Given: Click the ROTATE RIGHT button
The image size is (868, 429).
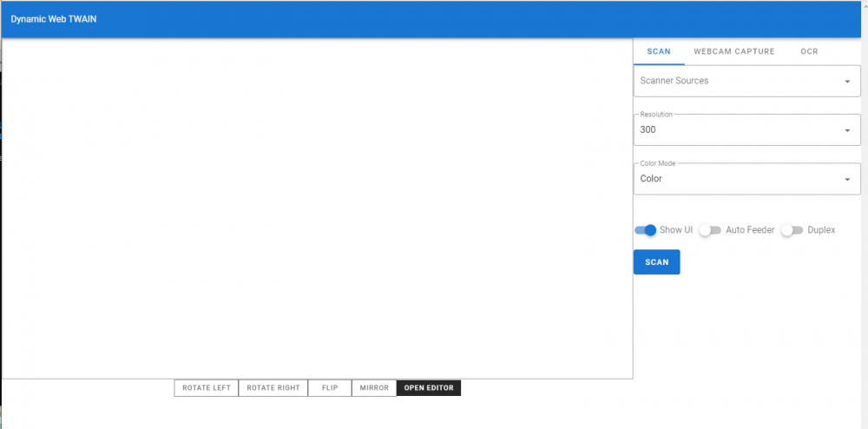Looking at the screenshot, I should tap(273, 388).
